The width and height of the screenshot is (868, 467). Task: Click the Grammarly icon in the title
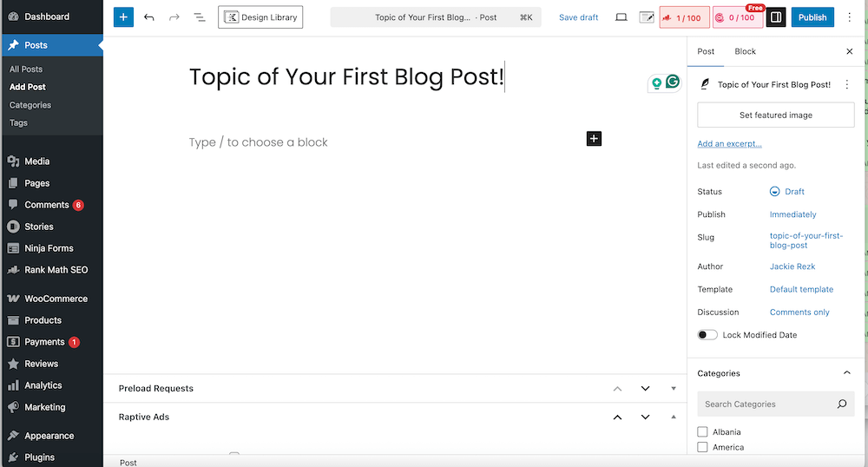[673, 82]
